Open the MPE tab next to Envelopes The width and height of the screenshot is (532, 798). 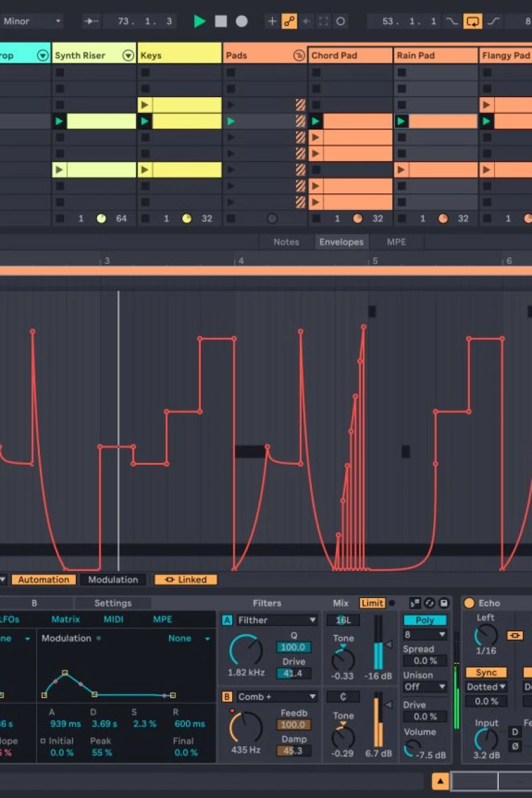396,242
